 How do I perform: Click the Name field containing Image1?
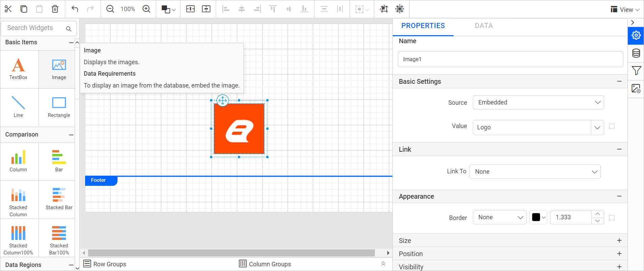(x=510, y=59)
